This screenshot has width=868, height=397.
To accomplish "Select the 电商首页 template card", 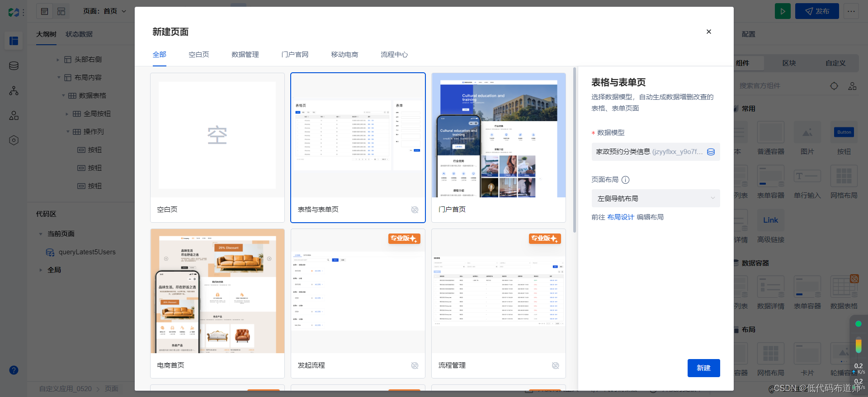I will (217, 304).
